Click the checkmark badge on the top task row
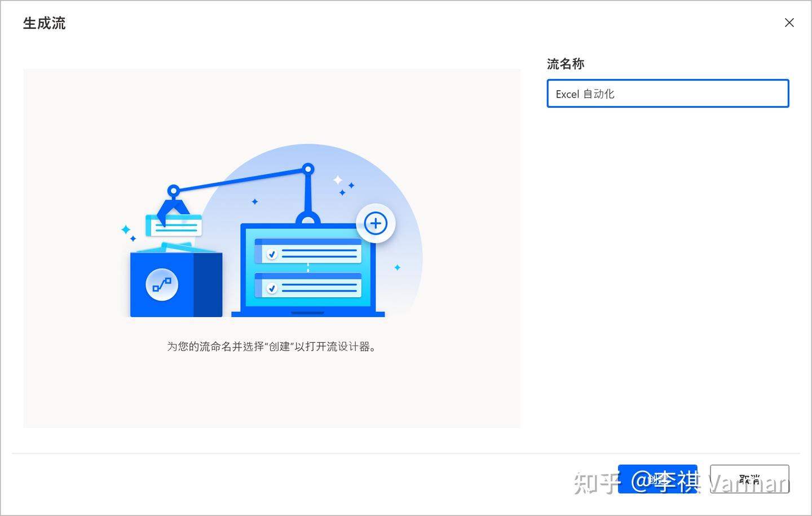The height and width of the screenshot is (516, 812). (x=271, y=253)
